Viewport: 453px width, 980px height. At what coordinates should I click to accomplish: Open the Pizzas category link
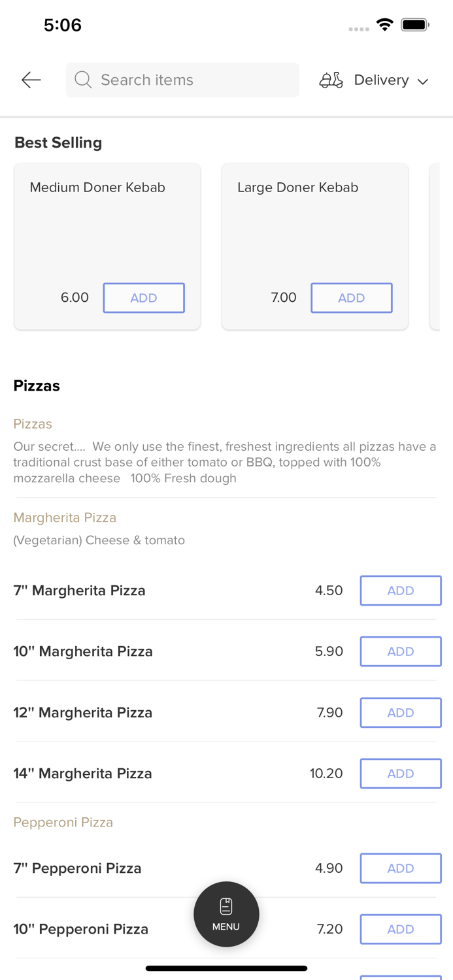coord(33,424)
